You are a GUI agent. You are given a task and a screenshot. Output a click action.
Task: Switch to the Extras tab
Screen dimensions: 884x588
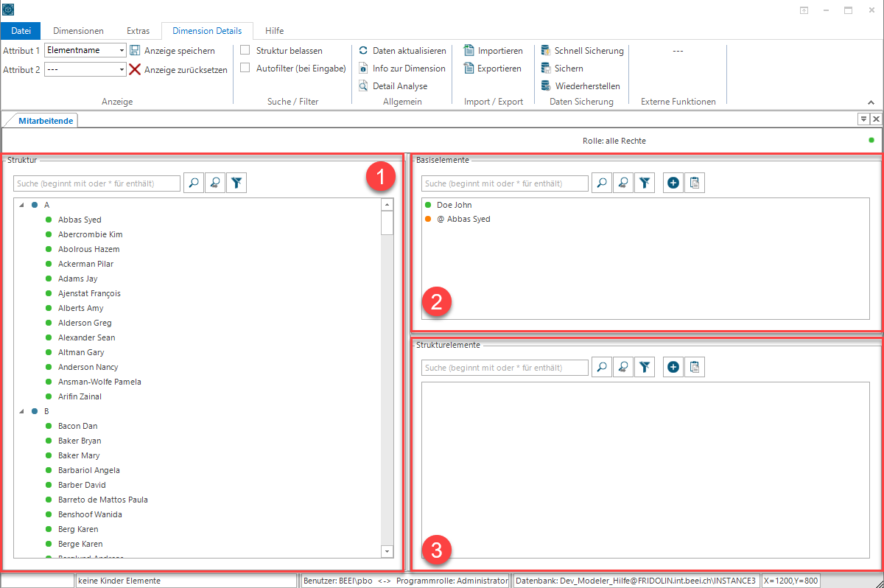click(x=138, y=31)
